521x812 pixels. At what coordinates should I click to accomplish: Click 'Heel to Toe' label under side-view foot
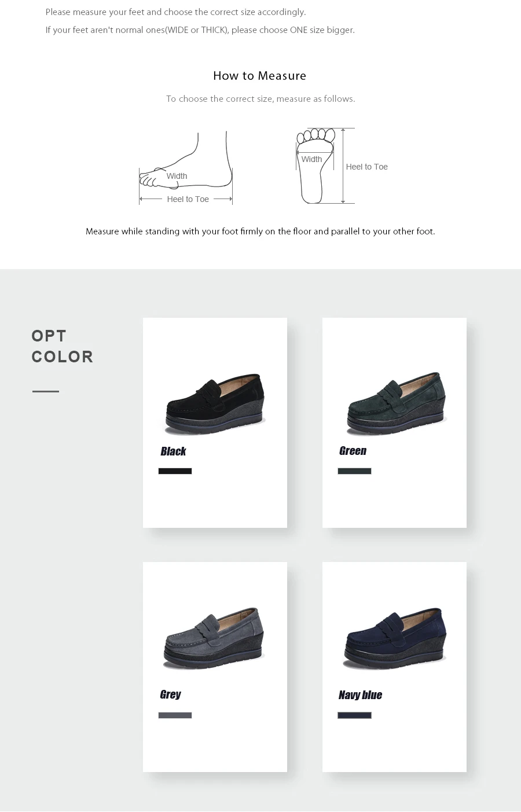(188, 199)
